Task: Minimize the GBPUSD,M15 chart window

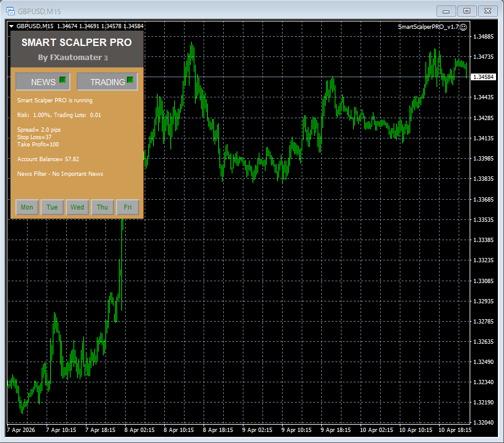Action: [446, 10]
